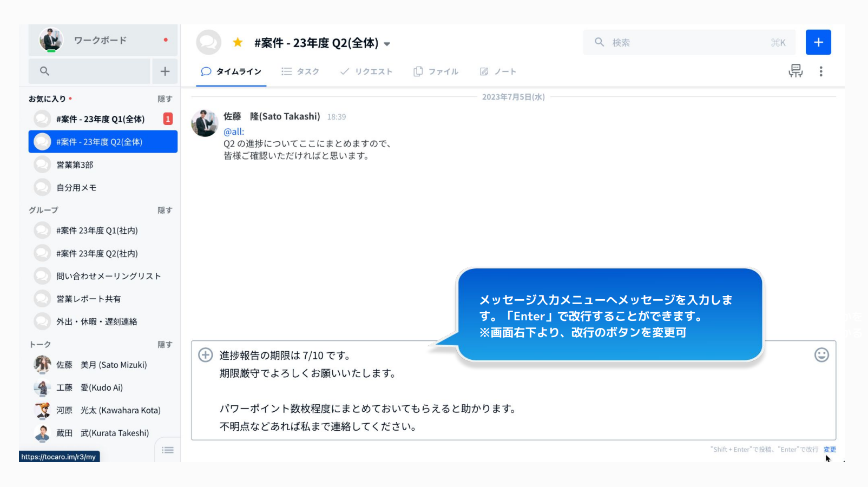Open 外出・休暇・遅刻連絡 group
Screen dimensions: 868x487
(103, 321)
